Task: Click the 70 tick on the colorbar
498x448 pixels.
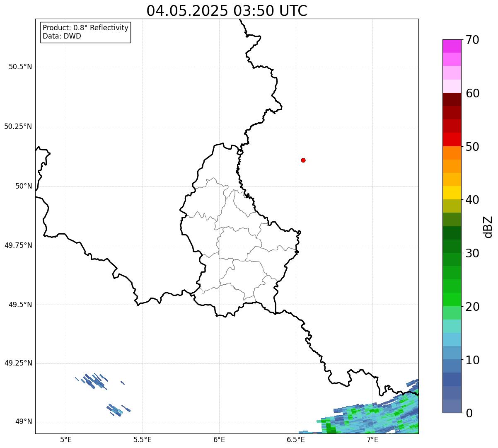Action: (x=472, y=40)
